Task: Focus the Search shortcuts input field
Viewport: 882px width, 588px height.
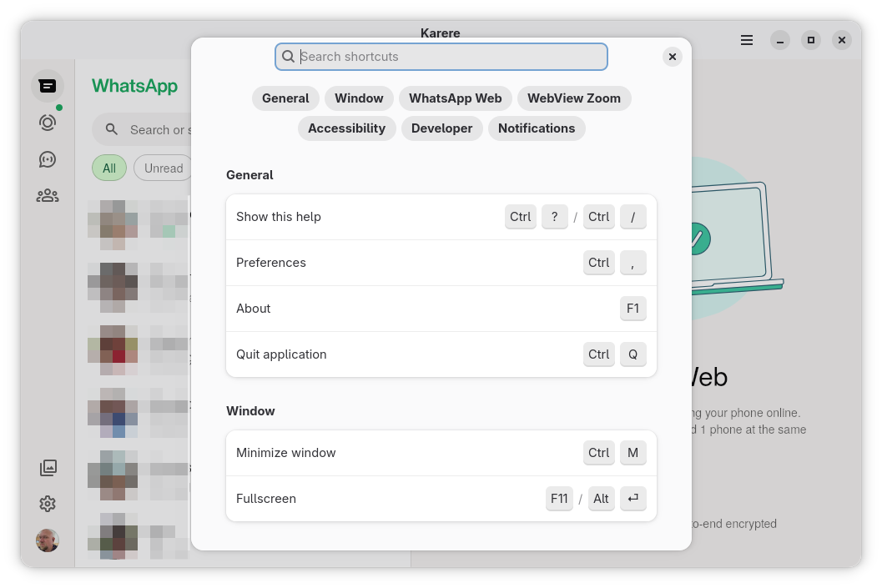Action: [x=441, y=57]
